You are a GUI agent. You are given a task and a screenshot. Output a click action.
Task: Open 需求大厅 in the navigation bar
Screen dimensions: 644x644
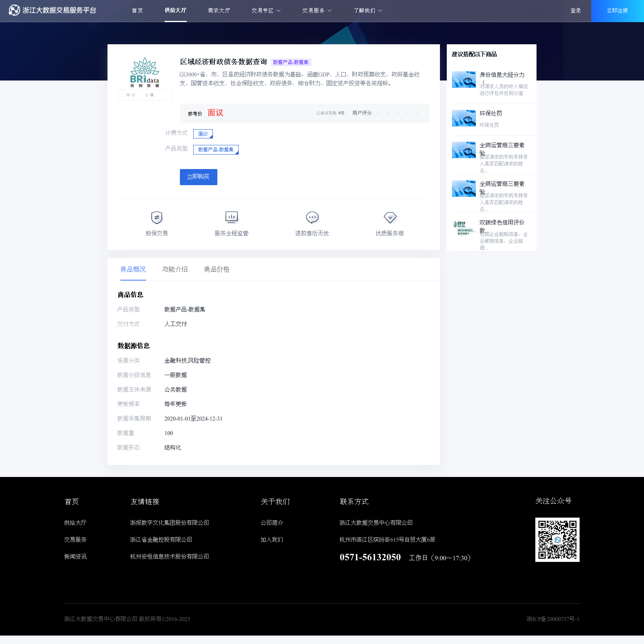point(219,11)
